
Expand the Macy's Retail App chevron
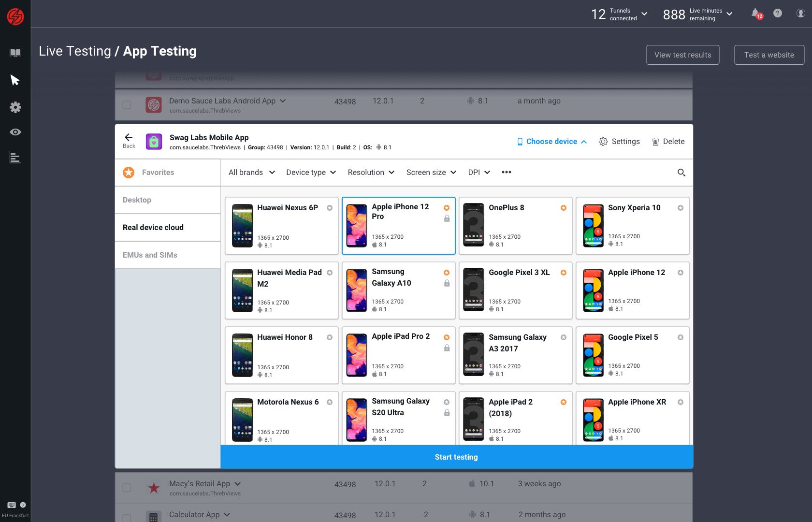click(x=238, y=484)
